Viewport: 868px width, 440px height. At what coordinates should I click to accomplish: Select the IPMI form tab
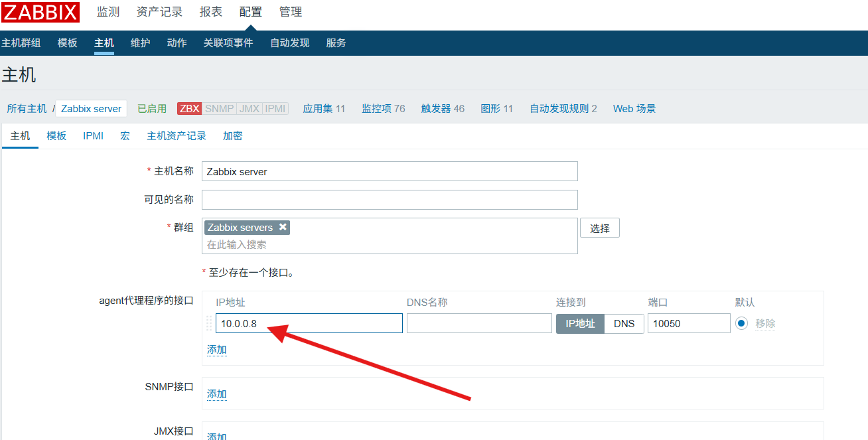[x=93, y=135]
